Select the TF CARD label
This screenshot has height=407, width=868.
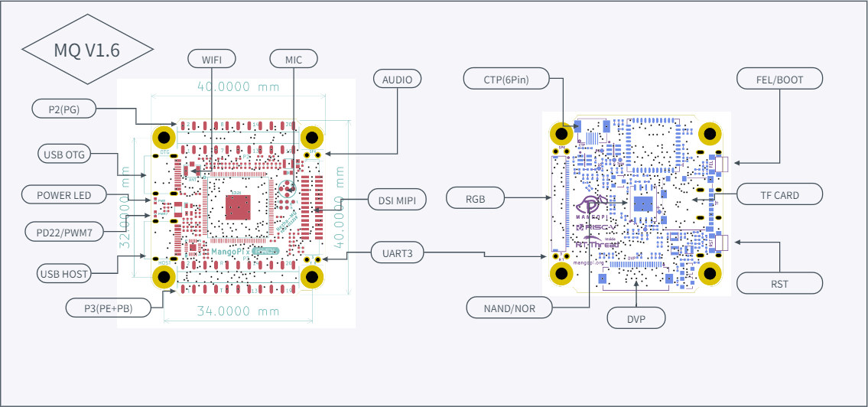point(779,195)
